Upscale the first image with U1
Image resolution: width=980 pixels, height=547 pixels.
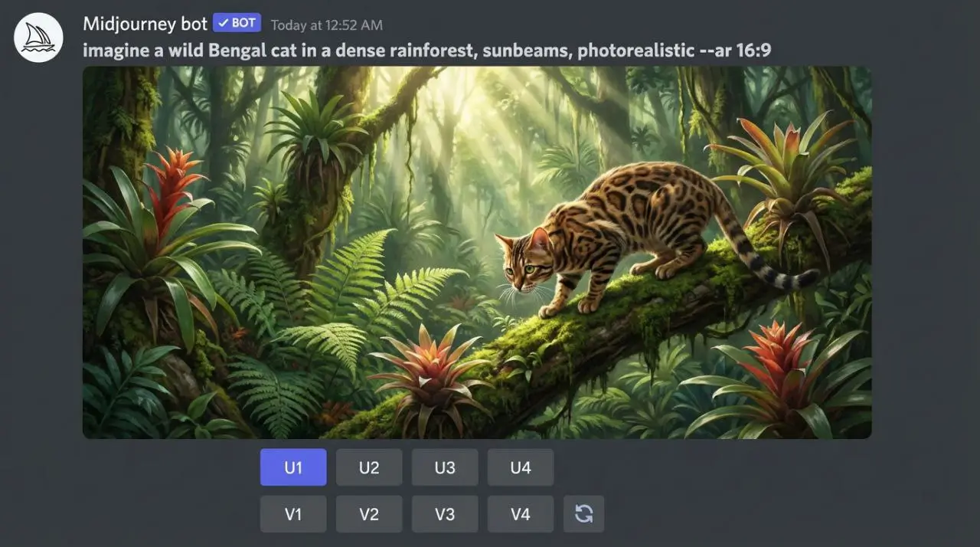[x=293, y=467]
